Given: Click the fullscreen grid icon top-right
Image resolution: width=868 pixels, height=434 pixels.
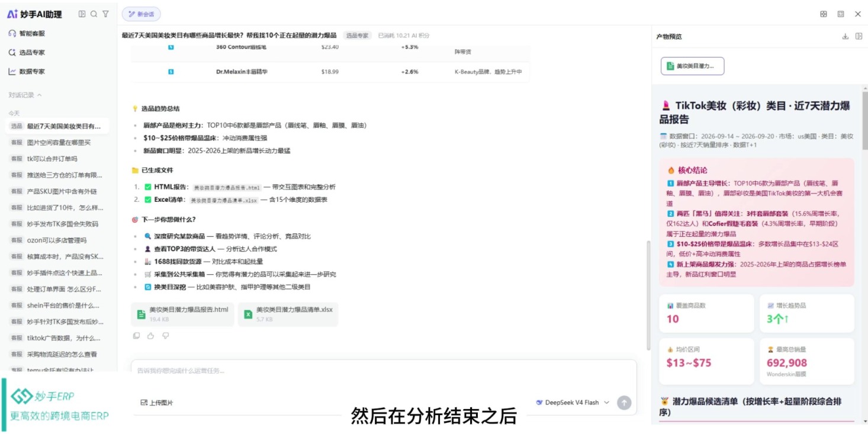Looking at the screenshot, I should 841,14.
